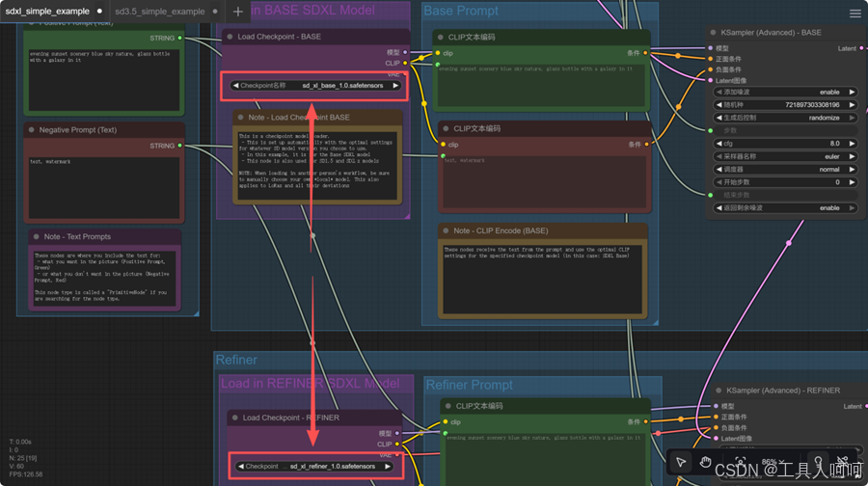The height and width of the screenshot is (486, 868).
Task: Activate the select (arrow) mode tool
Action: [x=681, y=462]
